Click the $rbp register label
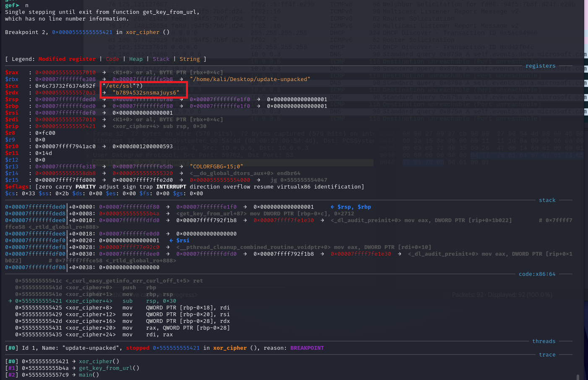 [12, 106]
